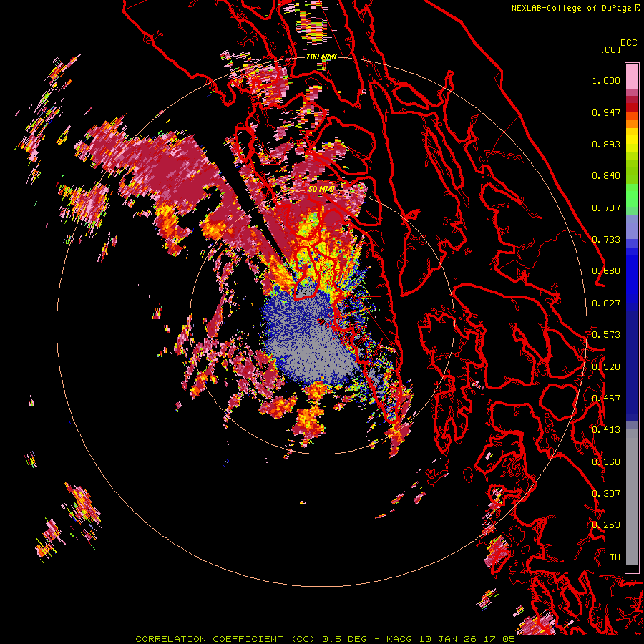The image size is (644, 644).
Task: Click the NEXLAB-College of DuPage label
Action: click(x=573, y=8)
